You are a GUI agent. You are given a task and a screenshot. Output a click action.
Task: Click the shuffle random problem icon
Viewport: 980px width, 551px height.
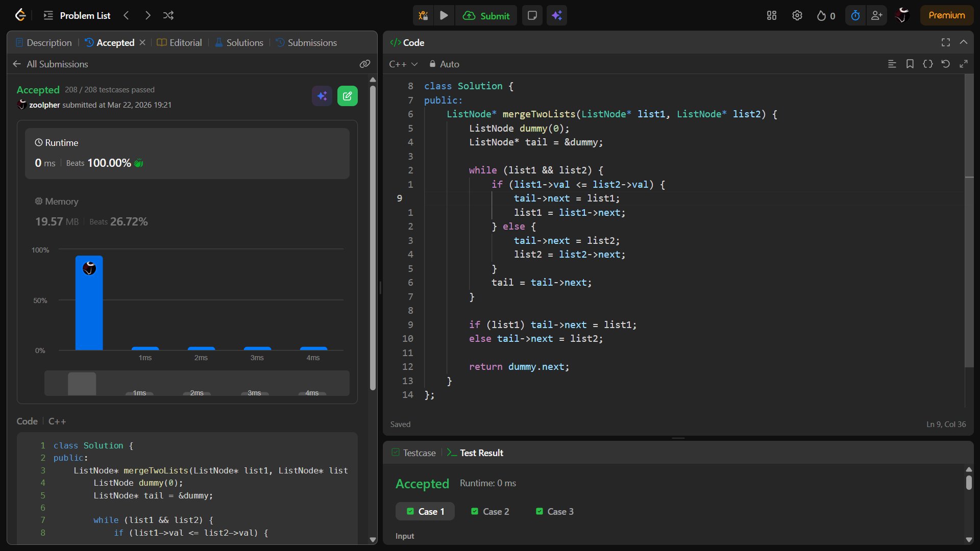coord(168,15)
